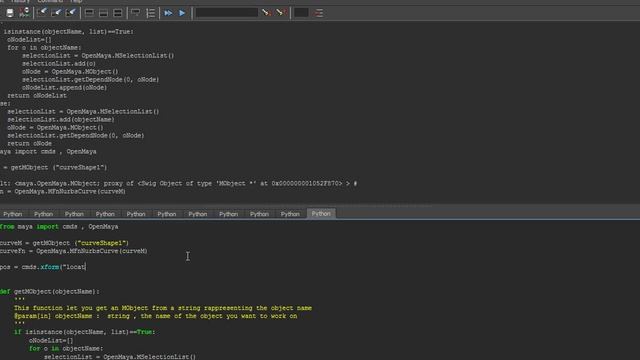
Task: Click the 'oNodeList=[]' line in input pane
Action: [51, 340]
